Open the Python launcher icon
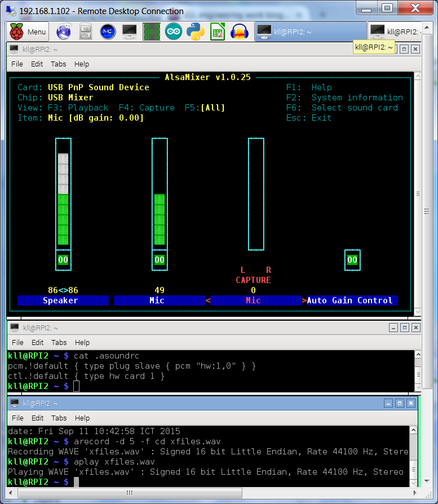The image size is (438, 504). (196, 32)
